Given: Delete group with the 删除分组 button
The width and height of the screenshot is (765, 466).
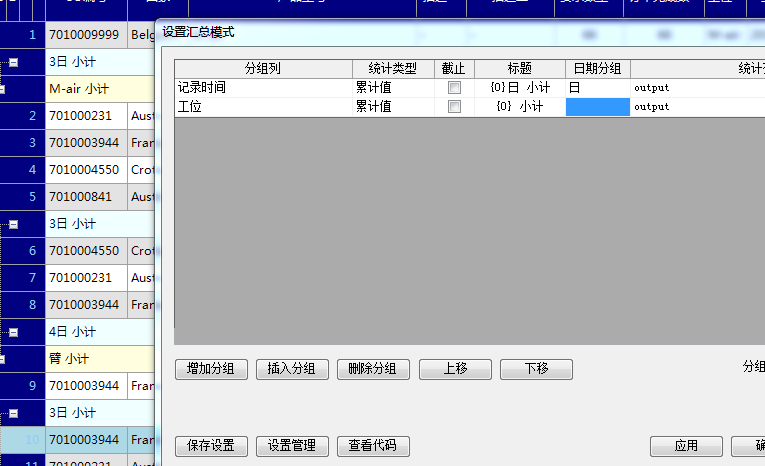Looking at the screenshot, I should pyautogui.click(x=373, y=369).
